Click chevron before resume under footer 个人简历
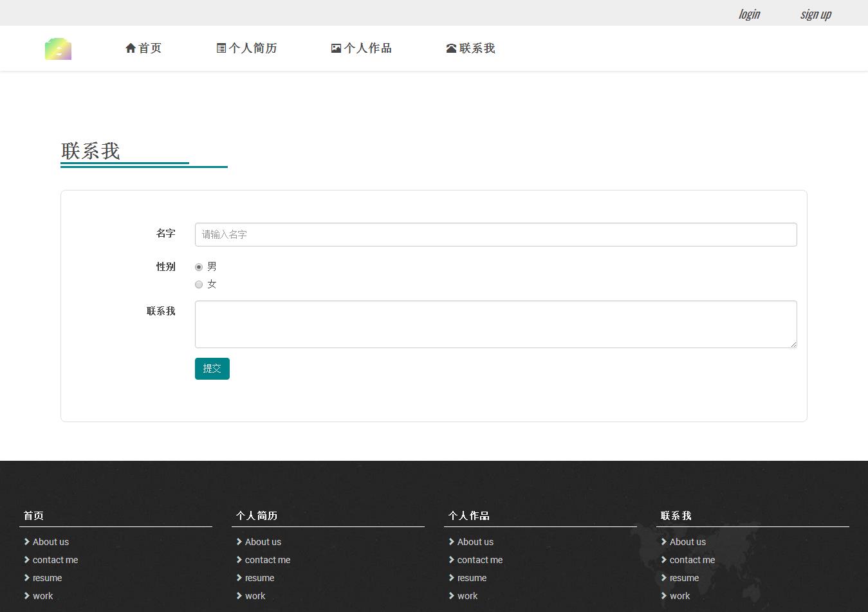This screenshot has height=612, width=868. pos(239,578)
